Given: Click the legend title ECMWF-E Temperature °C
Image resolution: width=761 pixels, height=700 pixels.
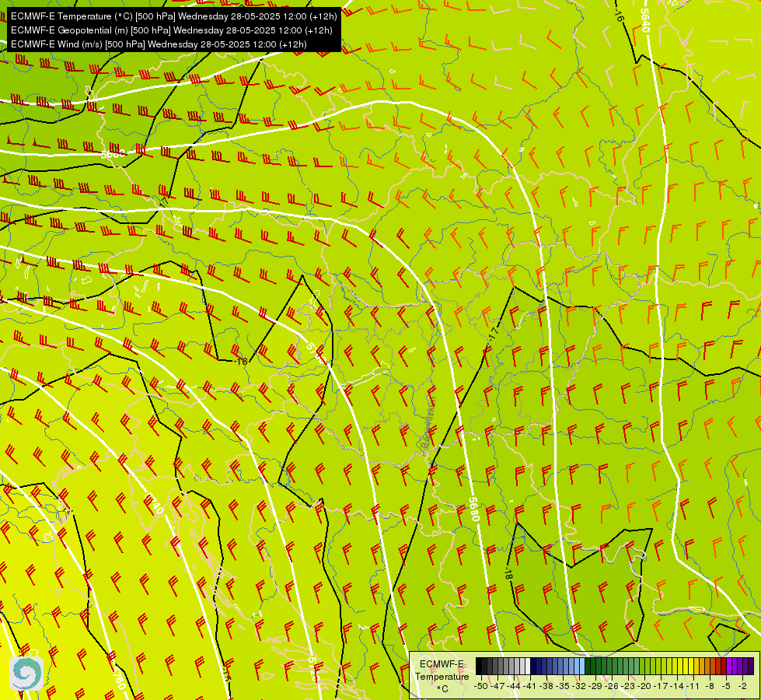Looking at the screenshot, I should coord(442,676).
